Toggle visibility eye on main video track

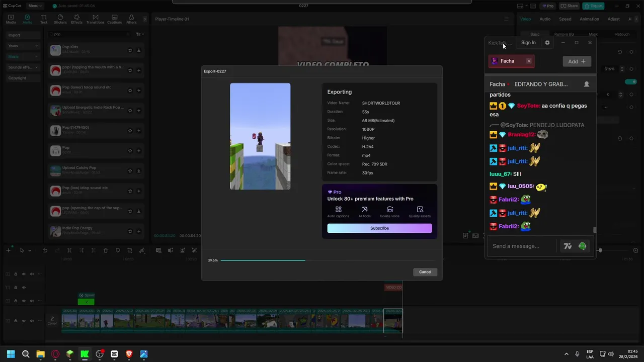coord(24,321)
